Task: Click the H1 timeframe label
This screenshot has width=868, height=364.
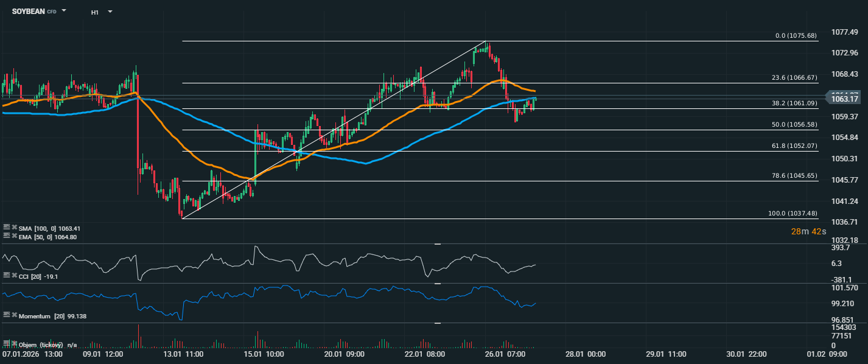Action: coord(95,12)
